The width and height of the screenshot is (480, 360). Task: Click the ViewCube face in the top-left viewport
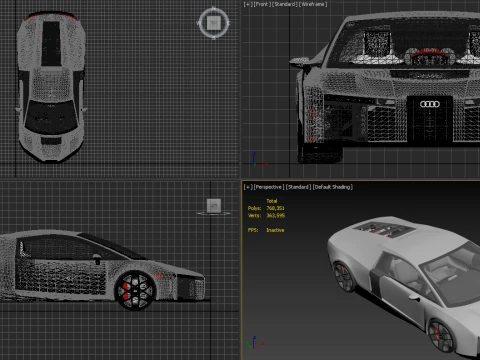coord(213,23)
